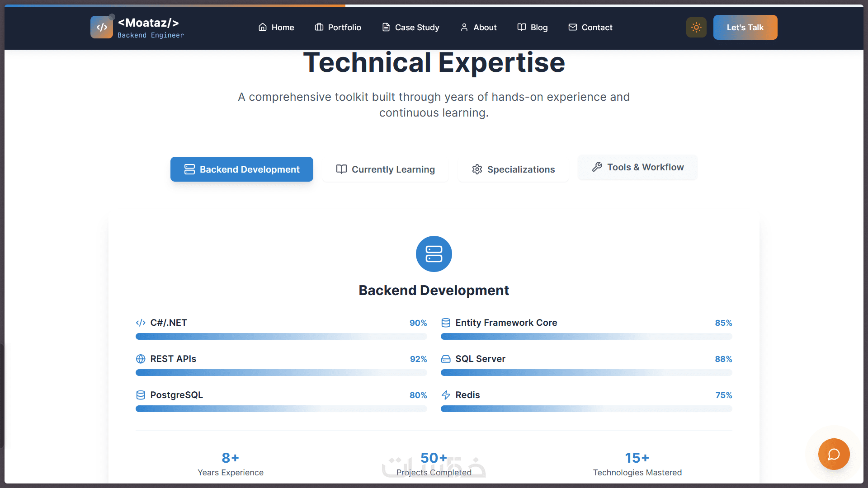Open the Case Study nav link
The width and height of the screenshot is (868, 488).
click(x=410, y=27)
